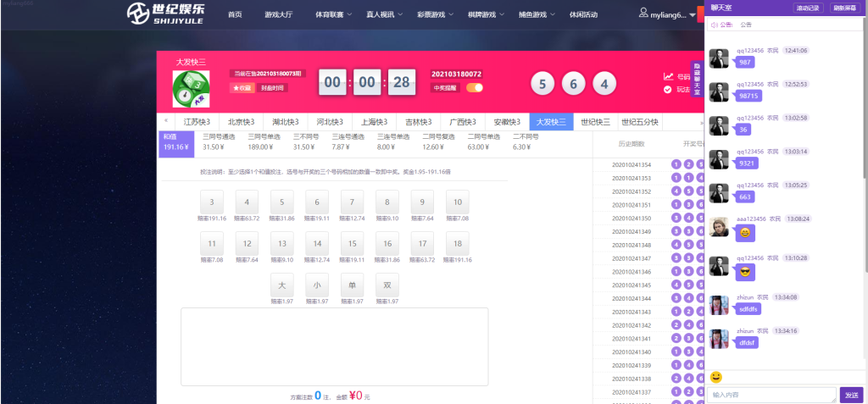Open account dropdown arrow next to myliang6
The image size is (868, 404).
[693, 15]
